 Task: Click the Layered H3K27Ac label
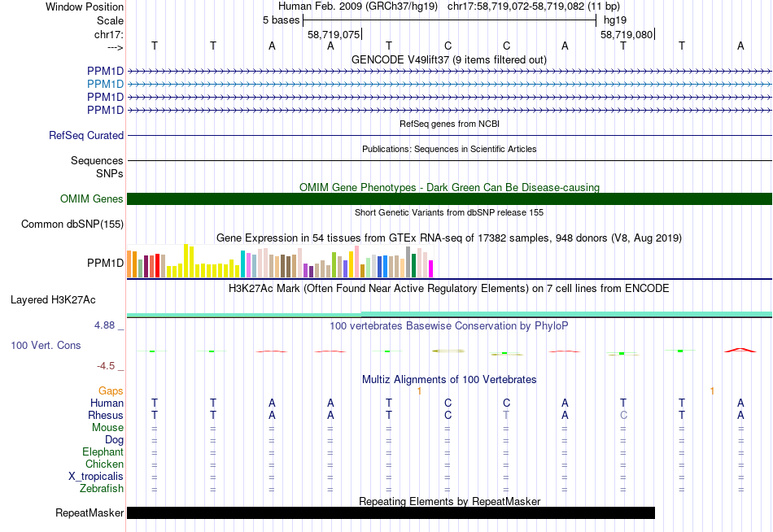pyautogui.click(x=53, y=300)
